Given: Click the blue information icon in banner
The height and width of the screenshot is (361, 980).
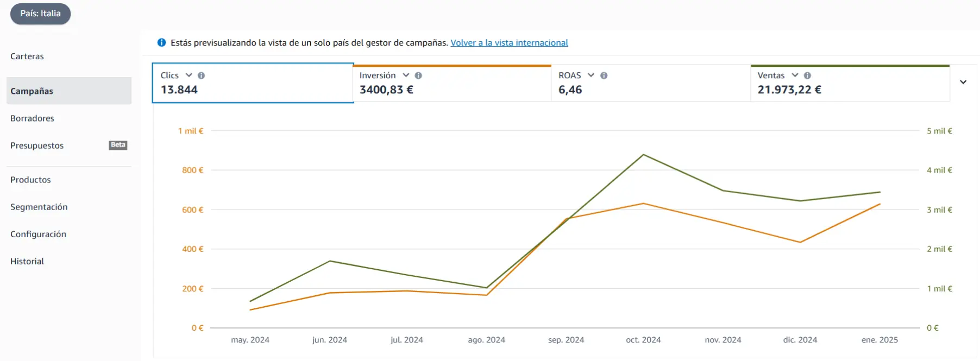Looking at the screenshot, I should 161,42.
